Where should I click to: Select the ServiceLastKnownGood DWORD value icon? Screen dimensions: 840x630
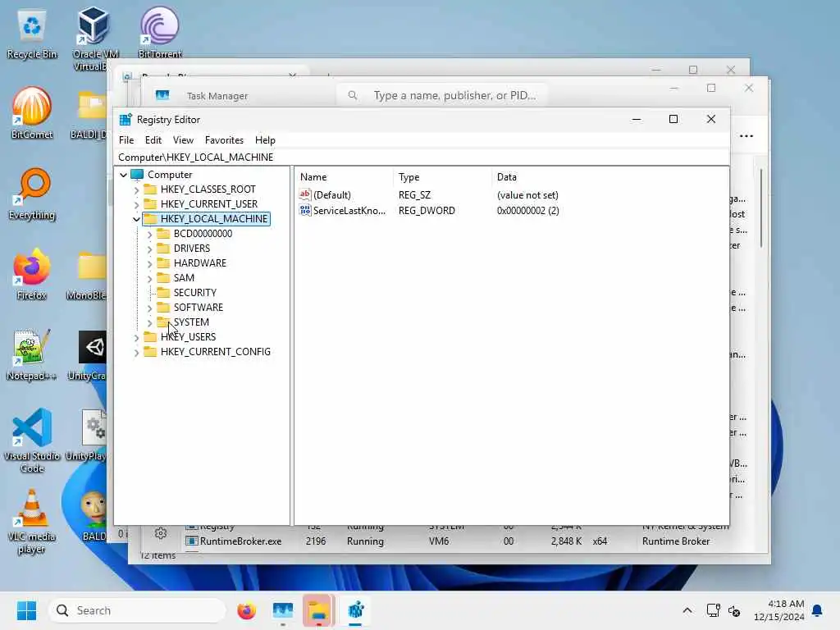(305, 210)
